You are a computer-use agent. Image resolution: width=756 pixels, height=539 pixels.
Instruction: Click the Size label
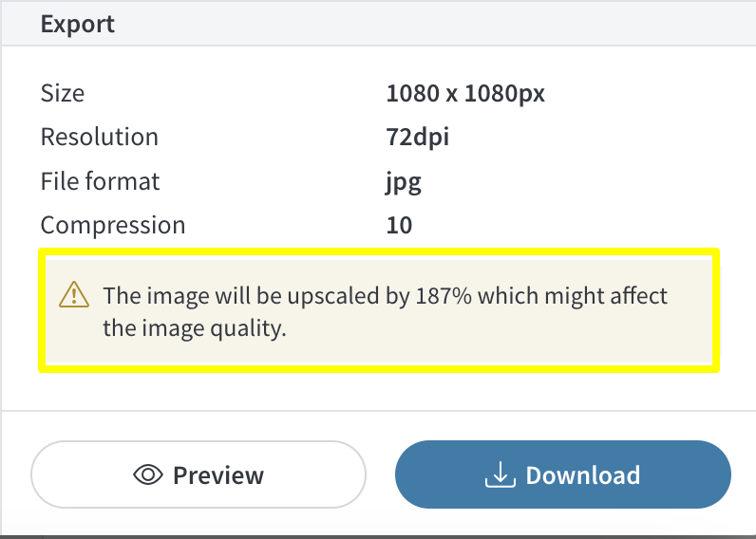pos(62,93)
